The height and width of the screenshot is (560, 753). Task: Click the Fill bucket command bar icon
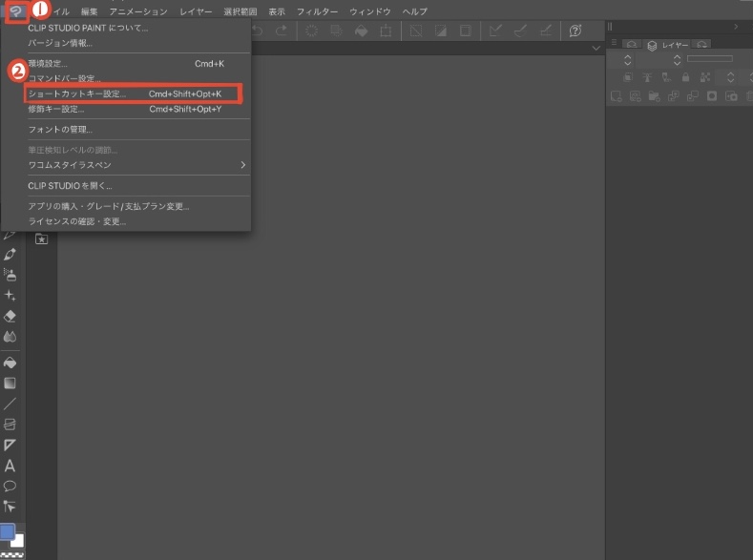[361, 31]
